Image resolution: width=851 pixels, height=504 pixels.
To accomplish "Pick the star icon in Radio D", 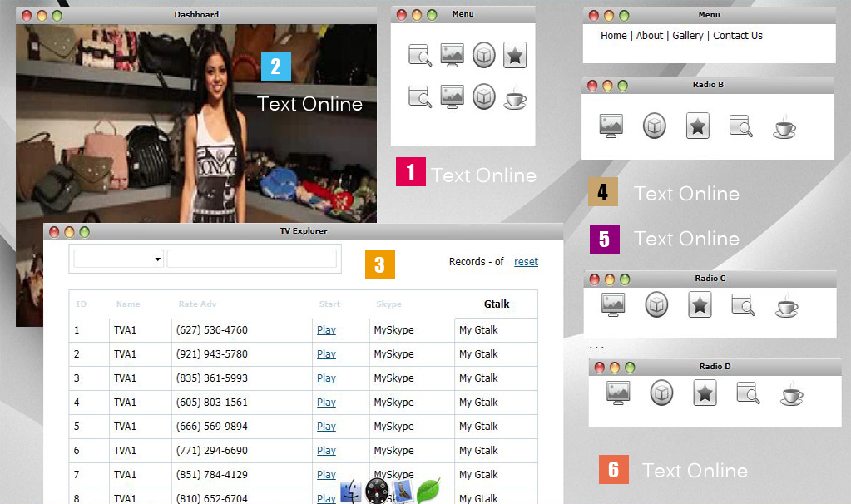I will [705, 393].
